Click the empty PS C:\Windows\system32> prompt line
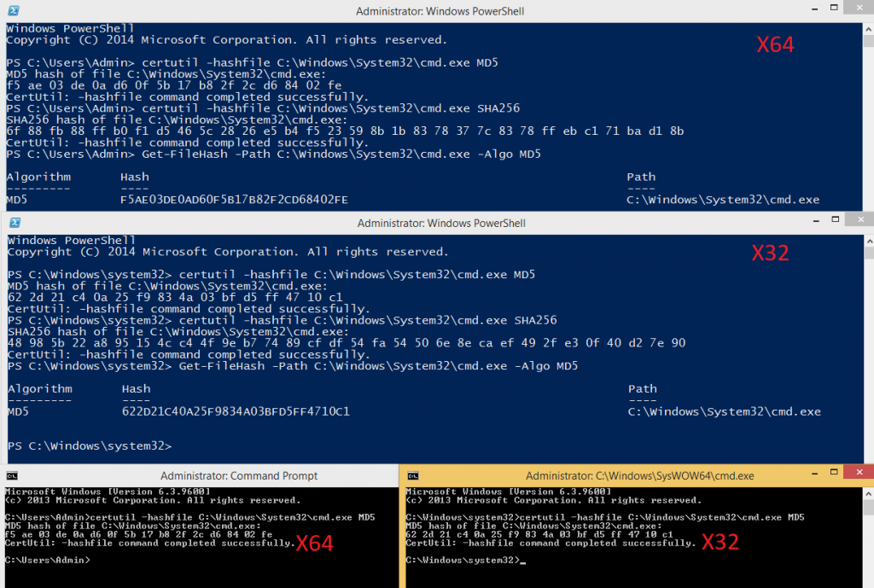The width and height of the screenshot is (874, 588). (x=90, y=446)
